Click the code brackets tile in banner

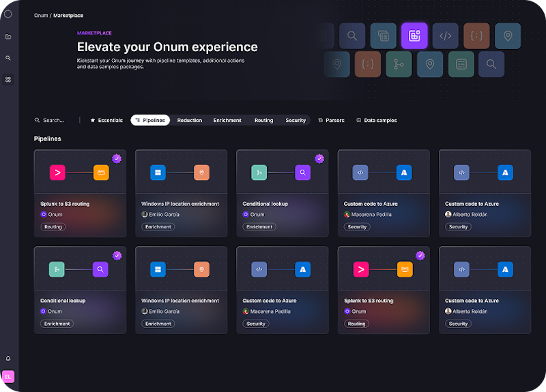point(446,35)
